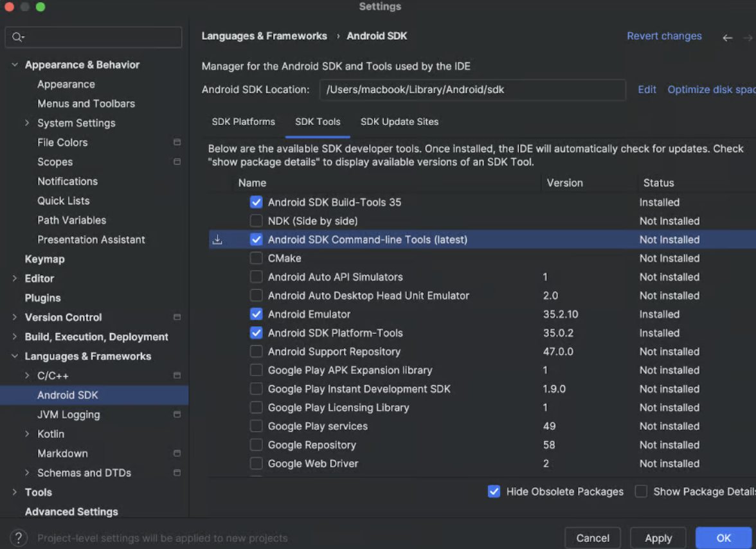The image size is (756, 549).
Task: Expand the Kotlin tree node
Action: point(27,434)
